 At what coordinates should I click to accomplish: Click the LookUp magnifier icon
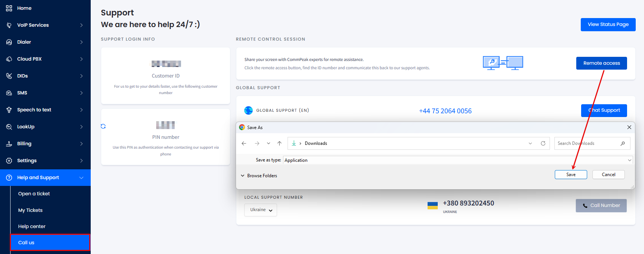point(9,127)
